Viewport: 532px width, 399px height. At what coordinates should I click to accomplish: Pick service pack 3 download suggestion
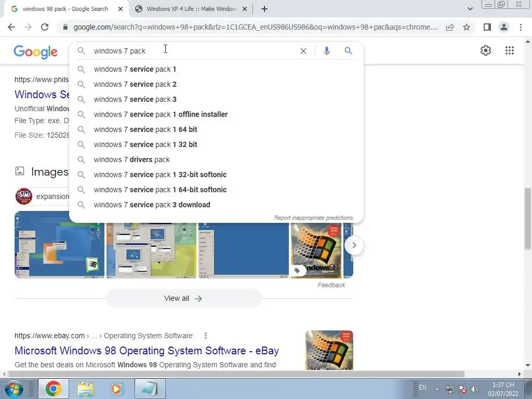pos(216,205)
